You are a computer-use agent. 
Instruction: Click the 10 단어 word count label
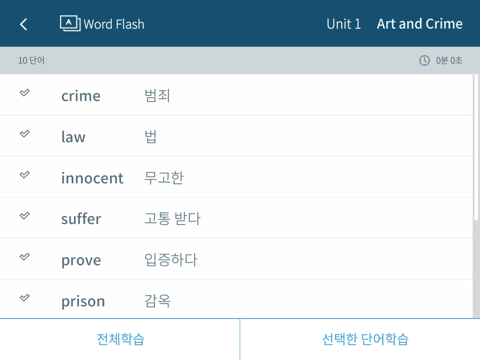(31, 60)
